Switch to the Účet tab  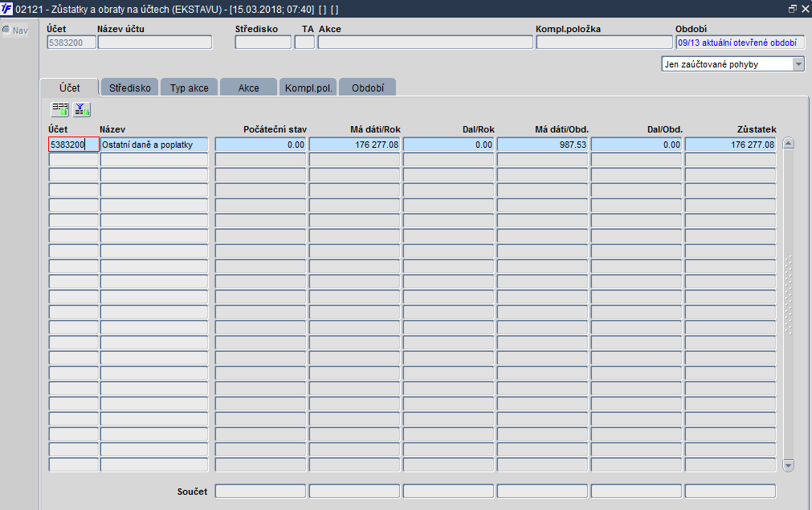tap(69, 88)
